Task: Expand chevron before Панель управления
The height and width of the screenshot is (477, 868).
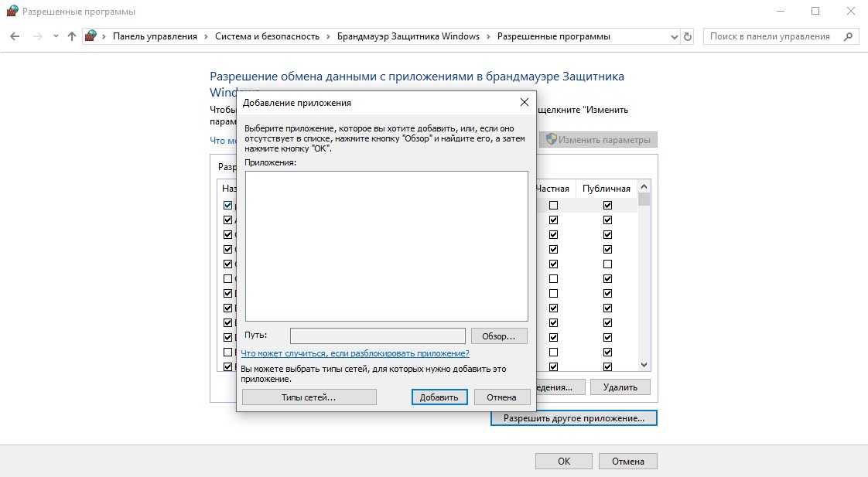Action: pyautogui.click(x=104, y=36)
